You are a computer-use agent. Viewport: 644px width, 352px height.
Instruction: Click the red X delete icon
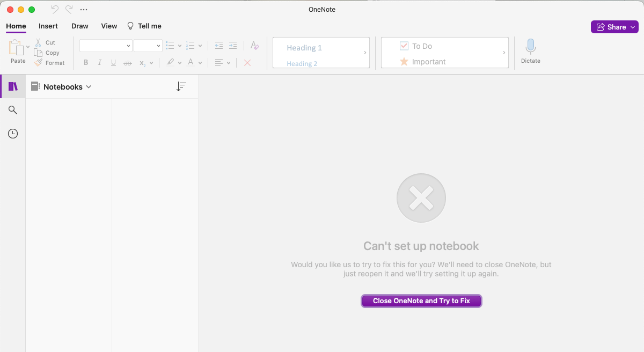pyautogui.click(x=247, y=63)
